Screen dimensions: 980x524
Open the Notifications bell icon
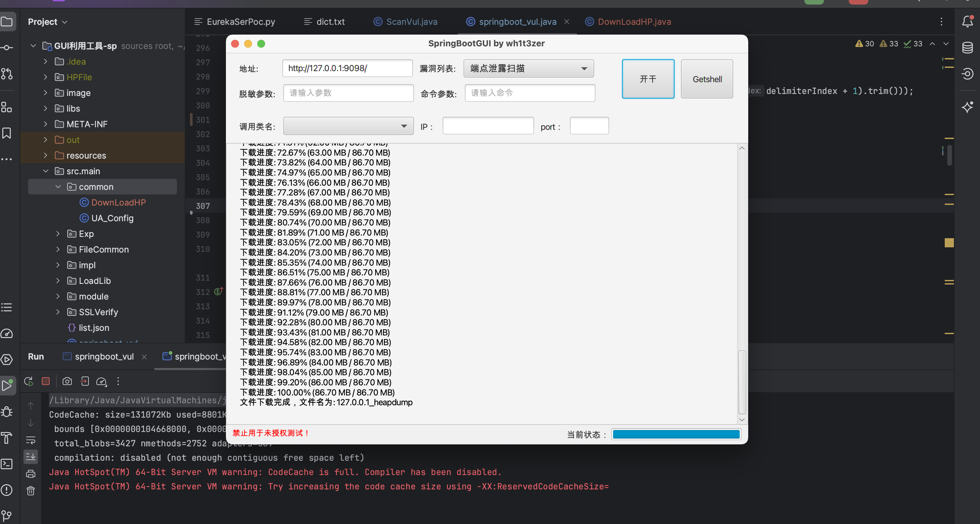coord(968,21)
